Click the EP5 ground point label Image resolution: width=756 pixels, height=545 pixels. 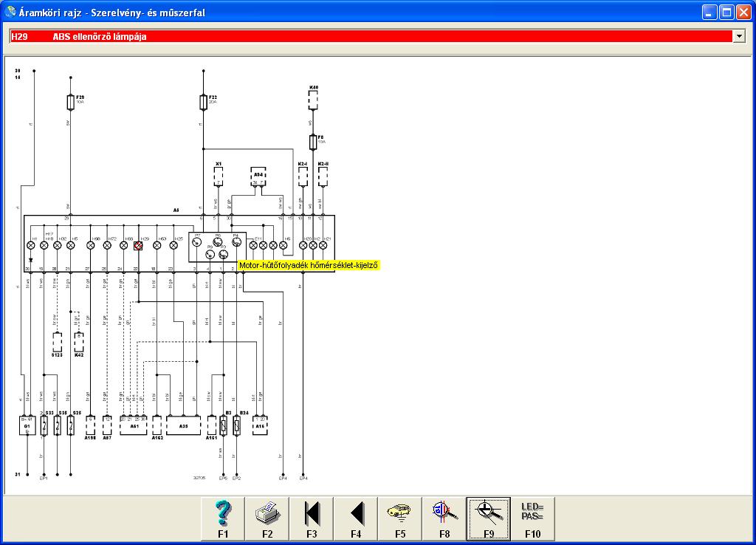[223, 479]
